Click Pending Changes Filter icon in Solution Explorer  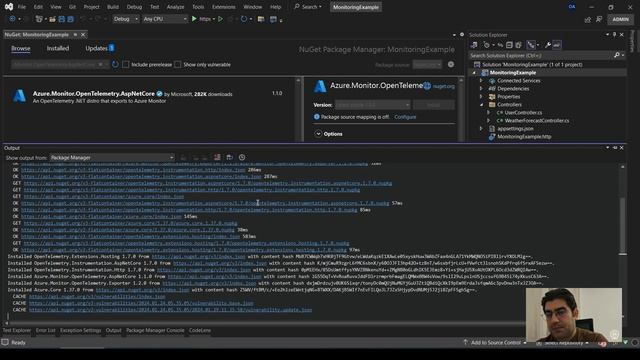487,45
